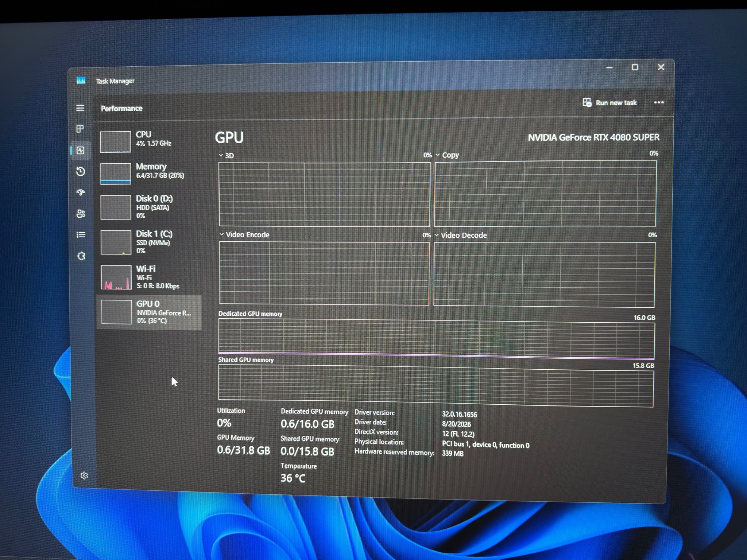Click the Wi-Fi mini graph thumbnail
The image size is (747, 560).
pos(116,277)
